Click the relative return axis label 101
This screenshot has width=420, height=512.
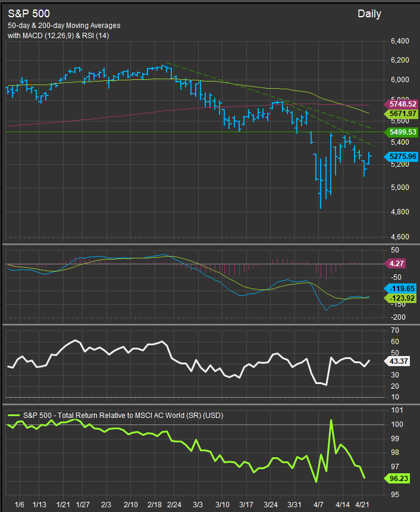tap(397, 410)
